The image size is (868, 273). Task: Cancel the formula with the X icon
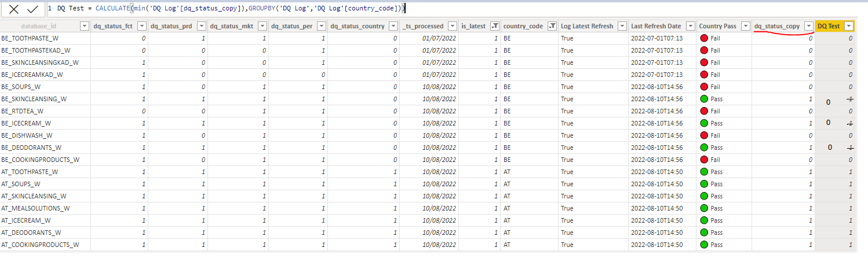pos(13,9)
